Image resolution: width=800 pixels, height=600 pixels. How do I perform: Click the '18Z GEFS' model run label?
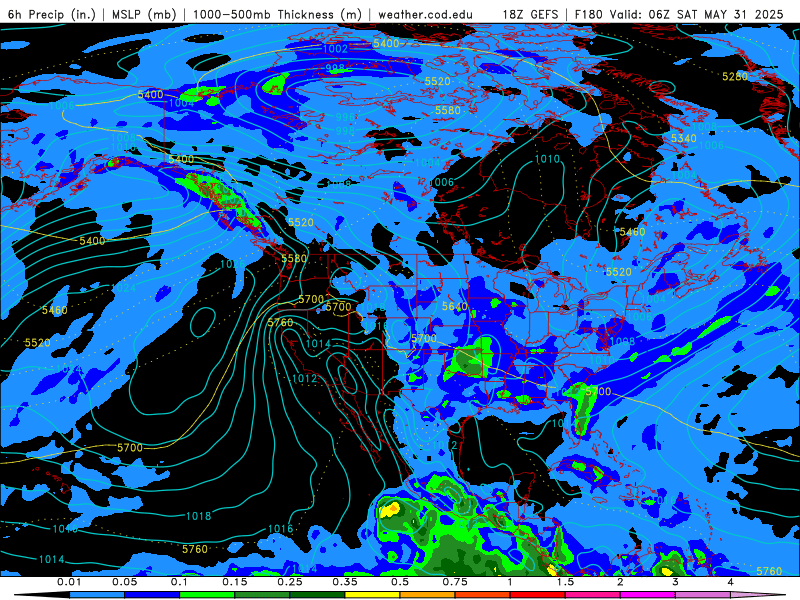click(531, 14)
